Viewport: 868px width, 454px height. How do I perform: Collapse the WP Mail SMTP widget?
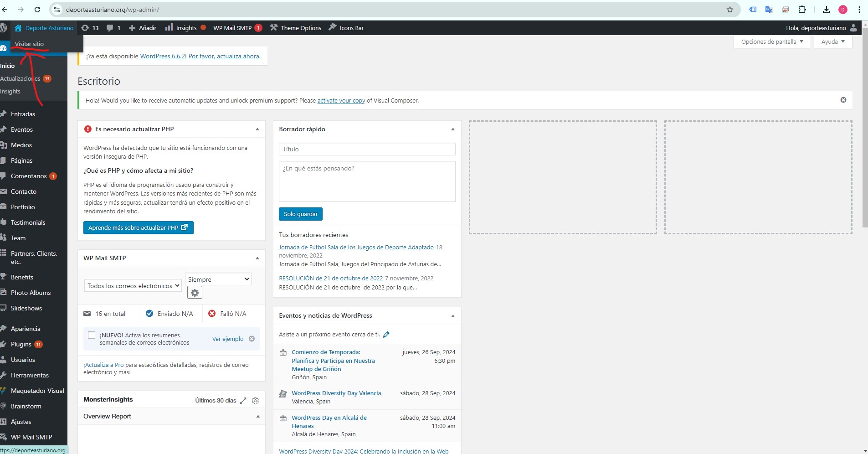coord(257,258)
